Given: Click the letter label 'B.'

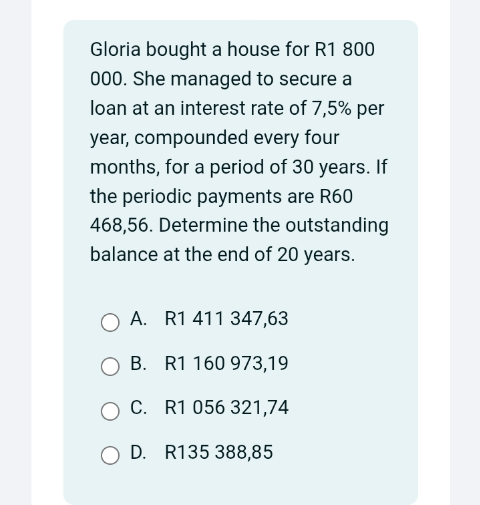Looking at the screenshot, I should click(x=138, y=363).
